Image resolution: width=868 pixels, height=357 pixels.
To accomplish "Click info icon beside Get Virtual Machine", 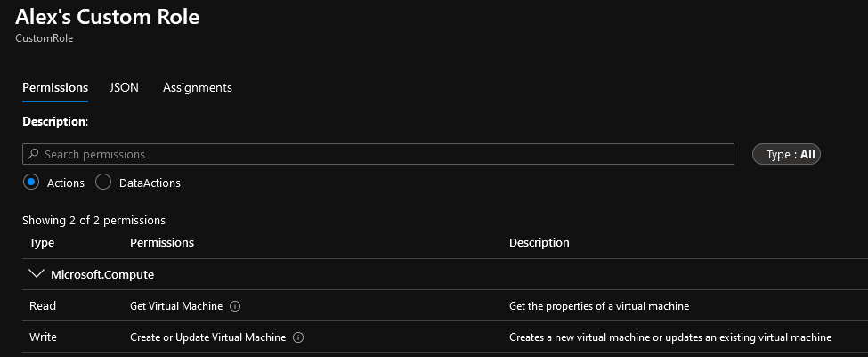I will tap(235, 306).
